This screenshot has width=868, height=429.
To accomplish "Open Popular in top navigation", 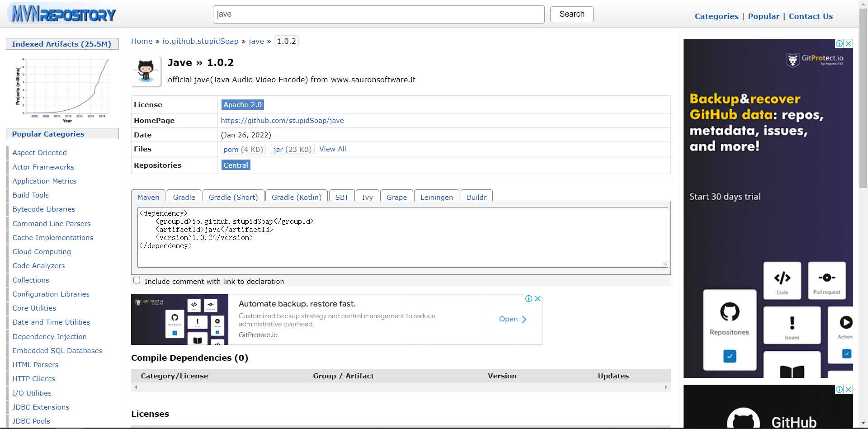I will (764, 16).
